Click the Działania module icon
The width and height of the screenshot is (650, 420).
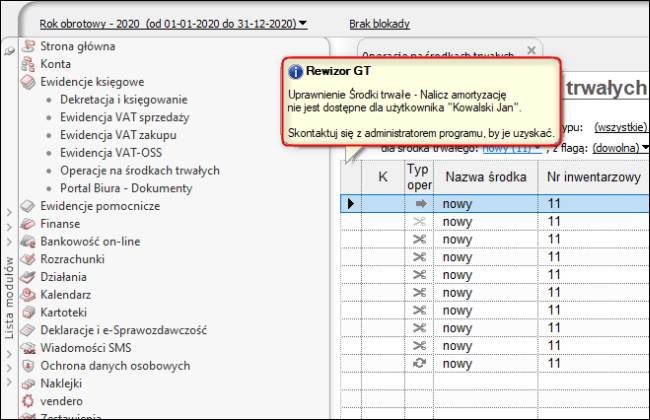click(28, 277)
